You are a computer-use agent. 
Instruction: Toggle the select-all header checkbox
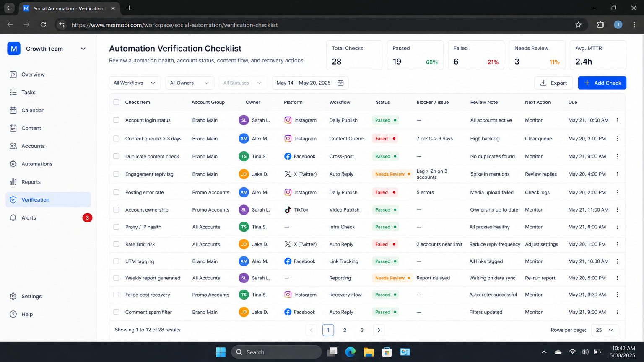[x=117, y=102]
